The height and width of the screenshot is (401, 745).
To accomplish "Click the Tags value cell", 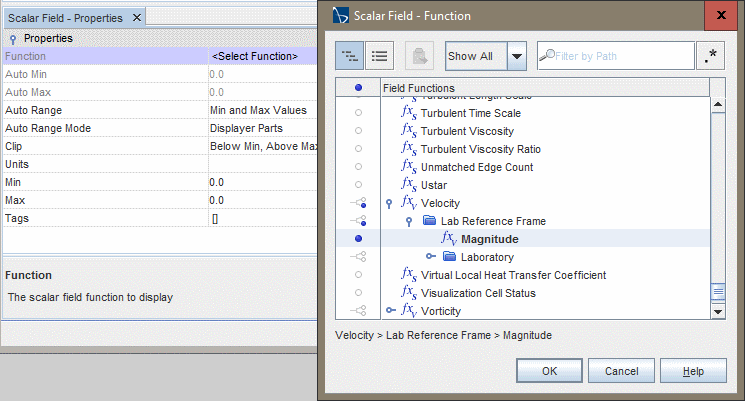I will tap(263, 219).
